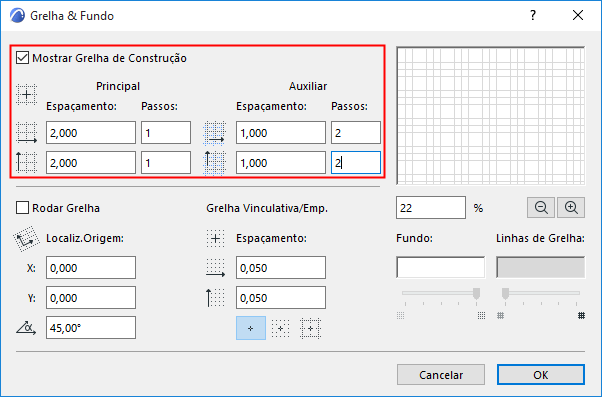602x397 pixels.
Task: Open dialog help with question mark
Action: [x=533, y=16]
